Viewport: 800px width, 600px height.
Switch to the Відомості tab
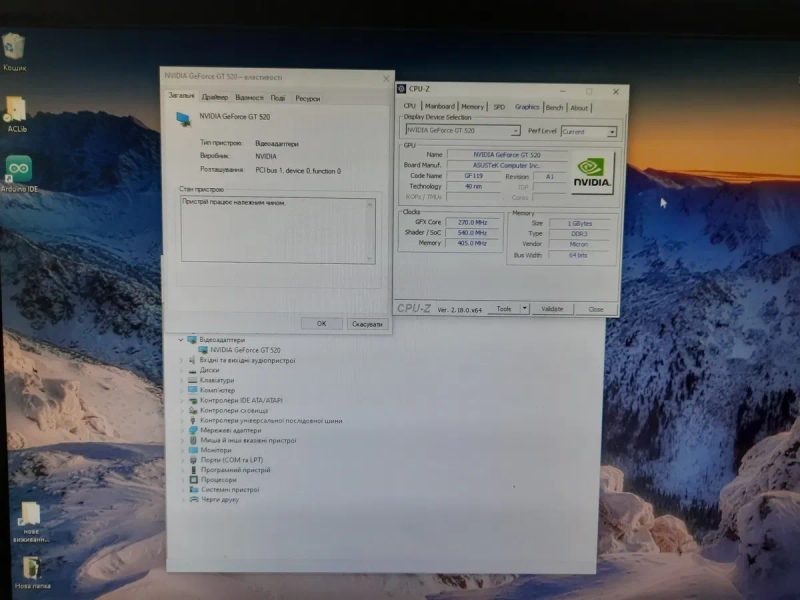[x=249, y=97]
